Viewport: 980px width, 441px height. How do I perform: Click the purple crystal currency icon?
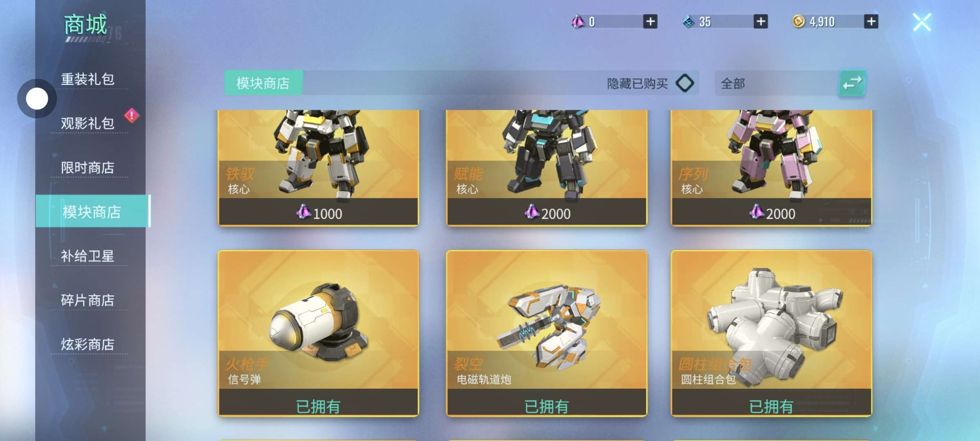[x=577, y=21]
